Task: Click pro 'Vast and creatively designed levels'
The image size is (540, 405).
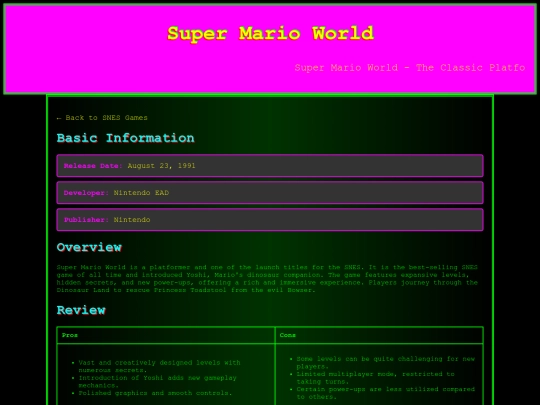Action: coord(159,366)
